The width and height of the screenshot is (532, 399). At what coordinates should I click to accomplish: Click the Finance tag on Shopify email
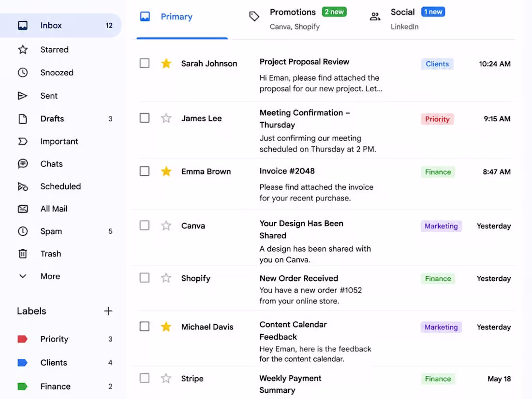coord(438,279)
